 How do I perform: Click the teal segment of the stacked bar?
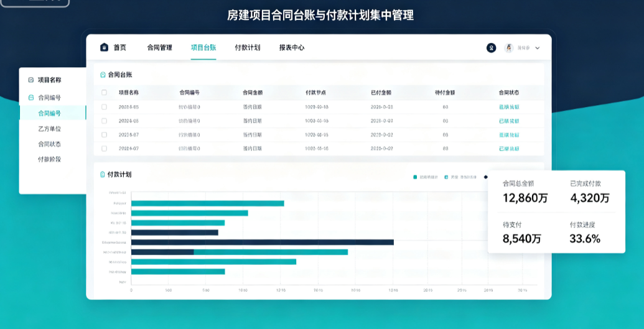pyautogui.click(x=271, y=252)
